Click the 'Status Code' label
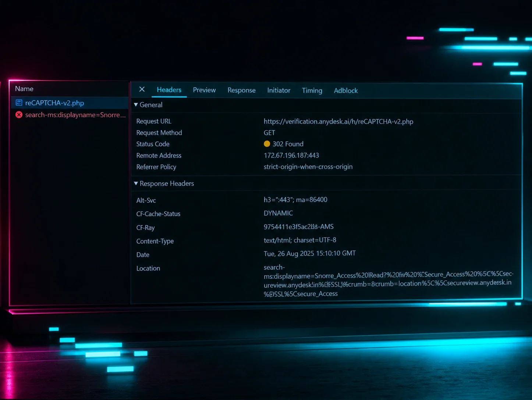Screen dimensions: 532x400 [x=153, y=144]
